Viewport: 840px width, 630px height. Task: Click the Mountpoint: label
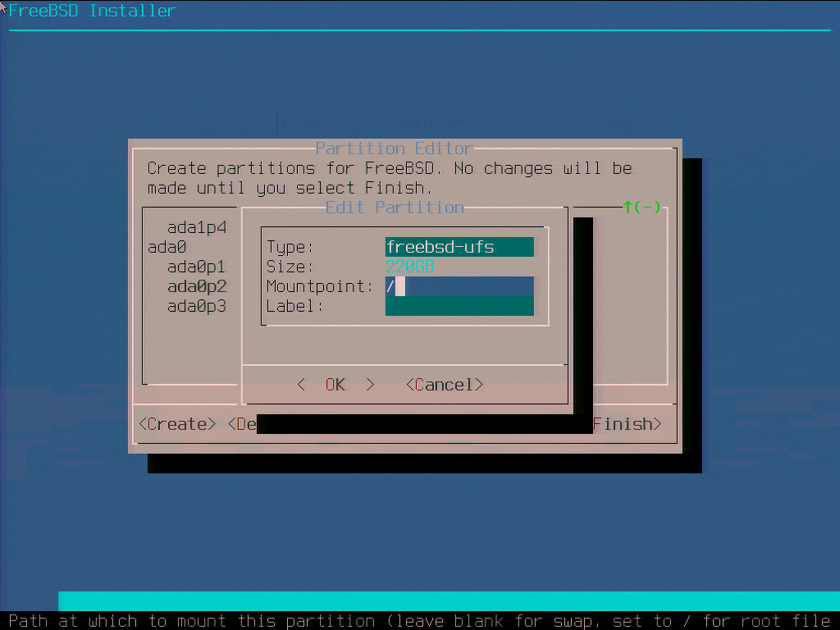(320, 286)
